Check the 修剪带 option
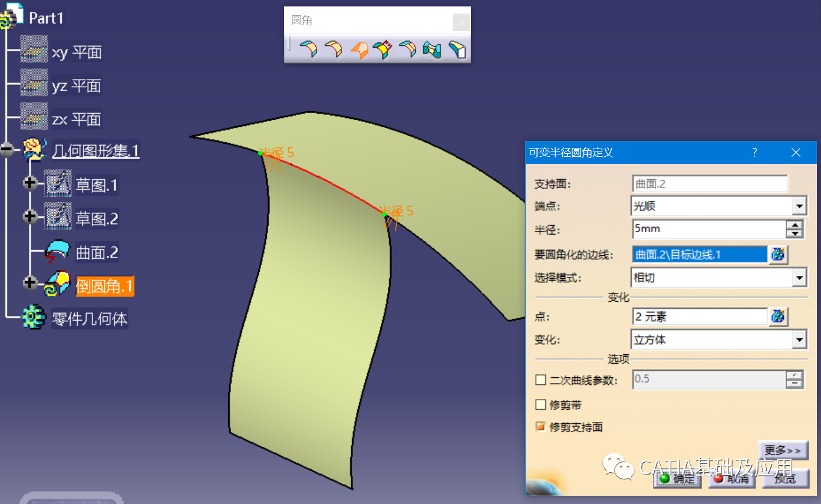Viewport: 821px width, 504px height. 540,405
